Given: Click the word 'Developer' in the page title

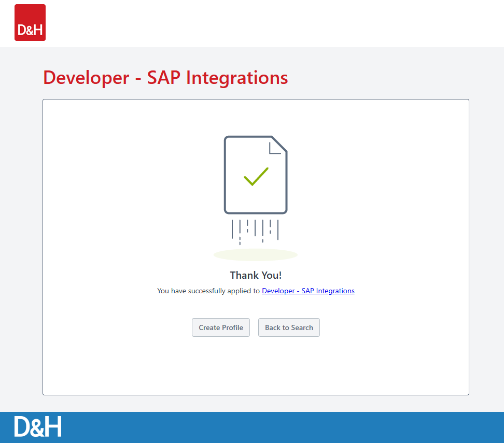Looking at the screenshot, I should (x=86, y=78).
